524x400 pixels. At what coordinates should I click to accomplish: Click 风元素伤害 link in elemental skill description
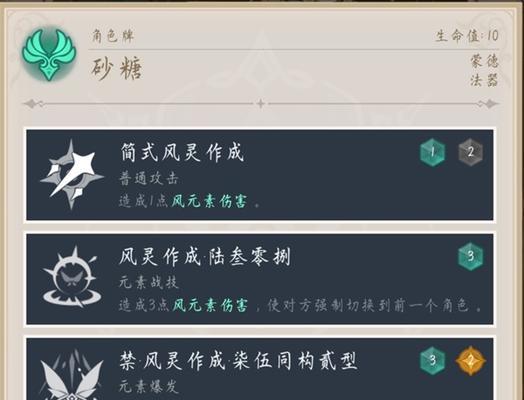pyautogui.click(x=210, y=305)
